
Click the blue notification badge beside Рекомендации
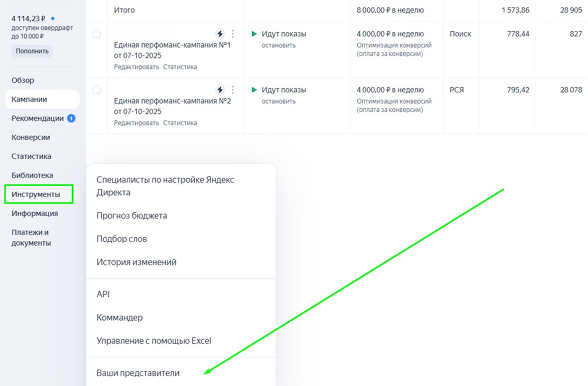coord(71,118)
